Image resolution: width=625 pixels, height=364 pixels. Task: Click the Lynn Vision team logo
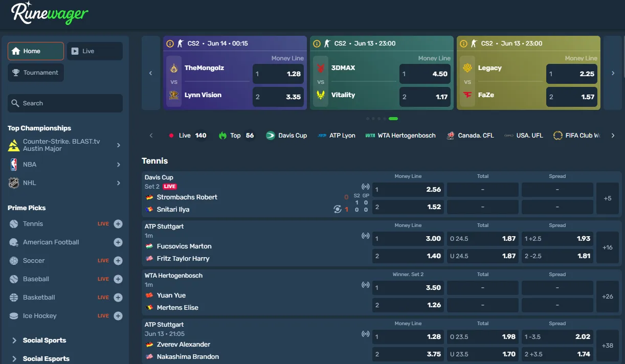point(174,95)
